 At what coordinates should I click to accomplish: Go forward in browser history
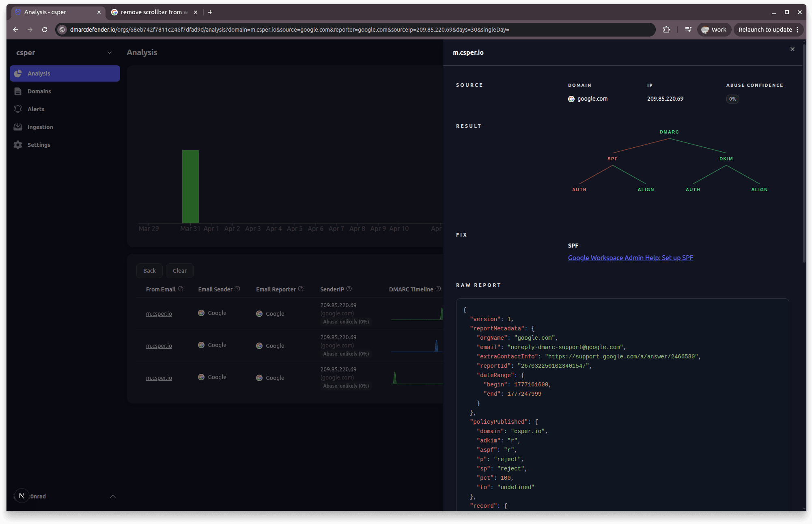point(30,30)
